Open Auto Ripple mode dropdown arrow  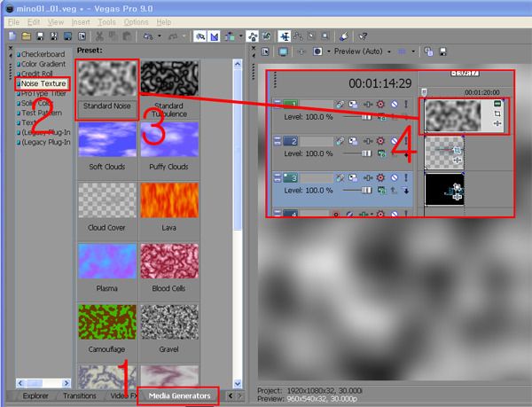tap(240, 36)
